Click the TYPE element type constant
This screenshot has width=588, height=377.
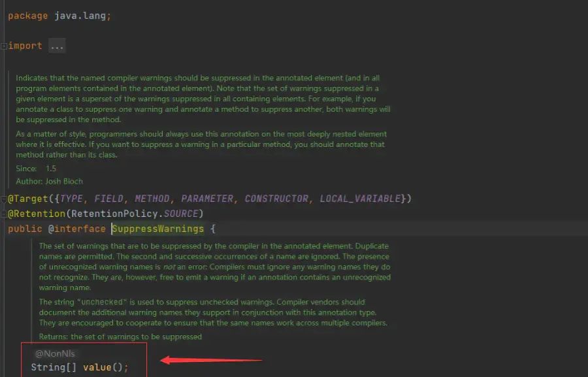coord(71,199)
